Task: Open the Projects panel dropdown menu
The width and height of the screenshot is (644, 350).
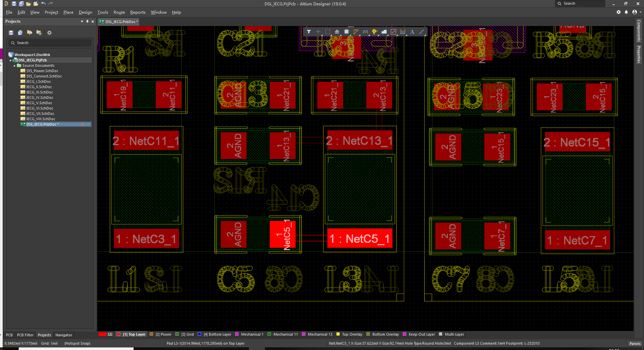Action: coord(82,21)
